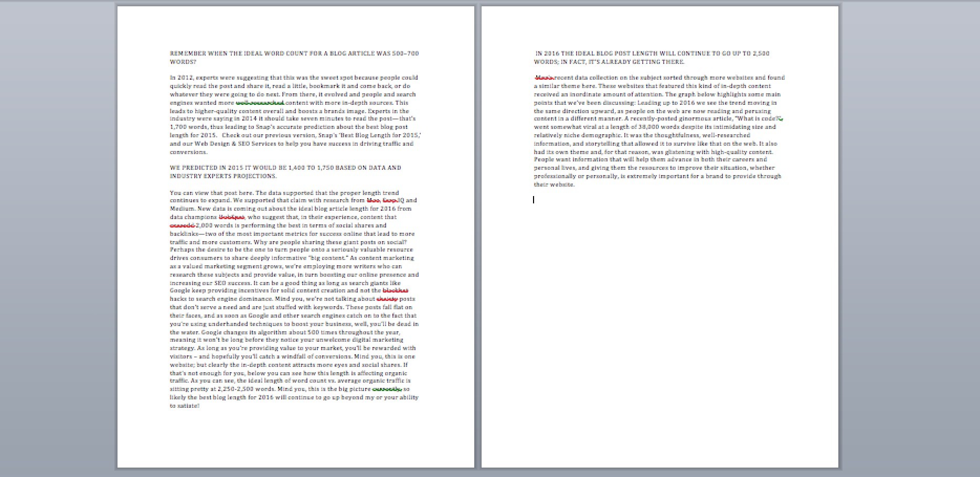This screenshot has width=980, height=477.
Task: Select the struck-through word "Moz's" on page two
Action: tap(544, 77)
